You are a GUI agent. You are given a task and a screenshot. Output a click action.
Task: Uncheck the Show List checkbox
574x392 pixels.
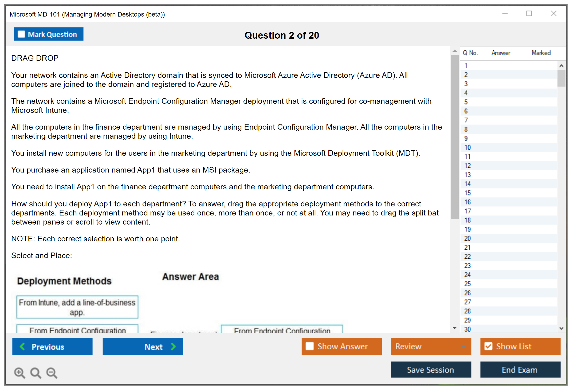pyautogui.click(x=488, y=346)
